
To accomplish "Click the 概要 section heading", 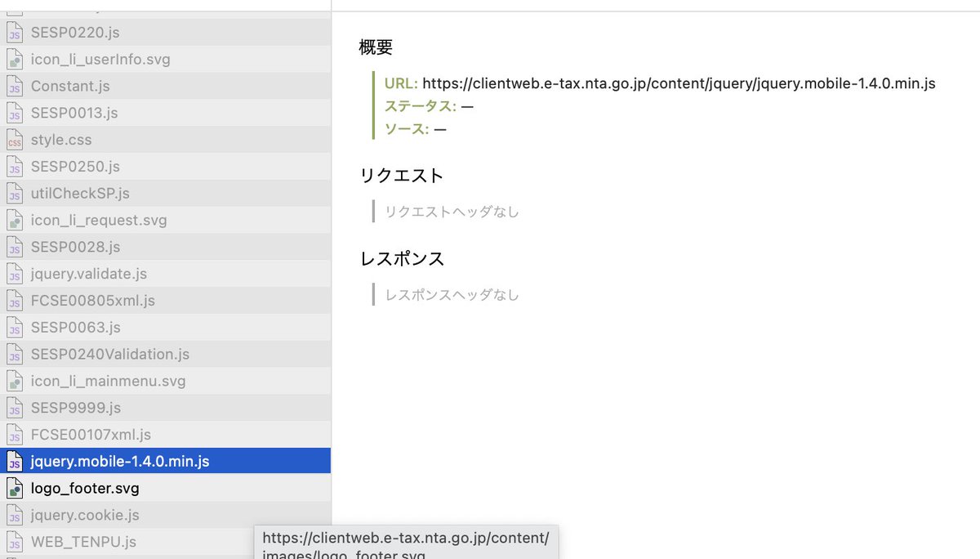I will click(x=376, y=47).
